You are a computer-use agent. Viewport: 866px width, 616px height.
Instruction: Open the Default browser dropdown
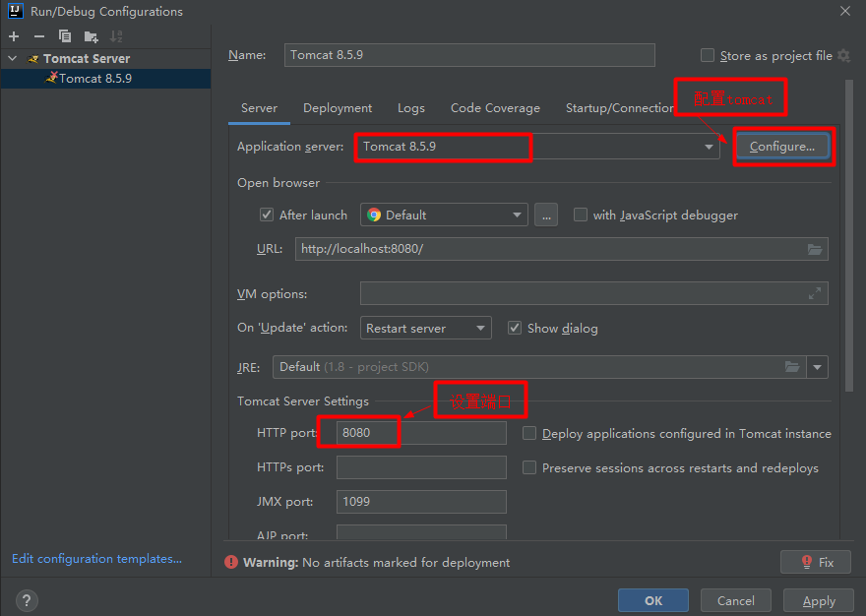click(444, 215)
